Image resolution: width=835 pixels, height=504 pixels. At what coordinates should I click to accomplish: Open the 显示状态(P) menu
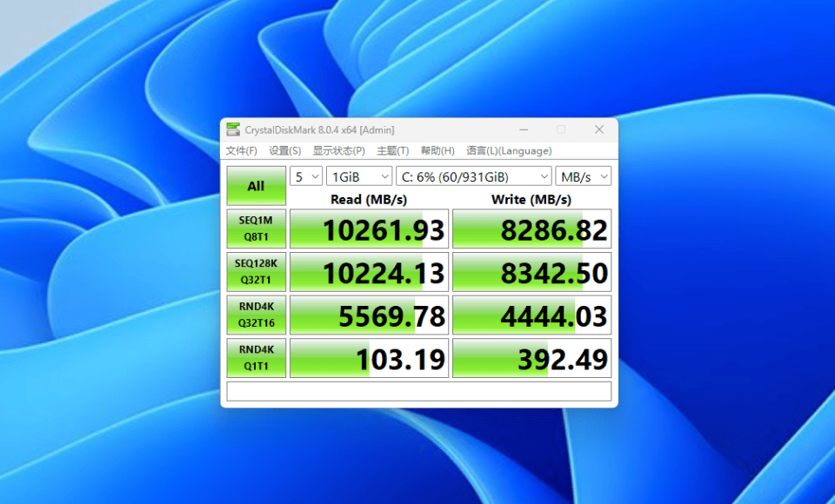coord(338,150)
